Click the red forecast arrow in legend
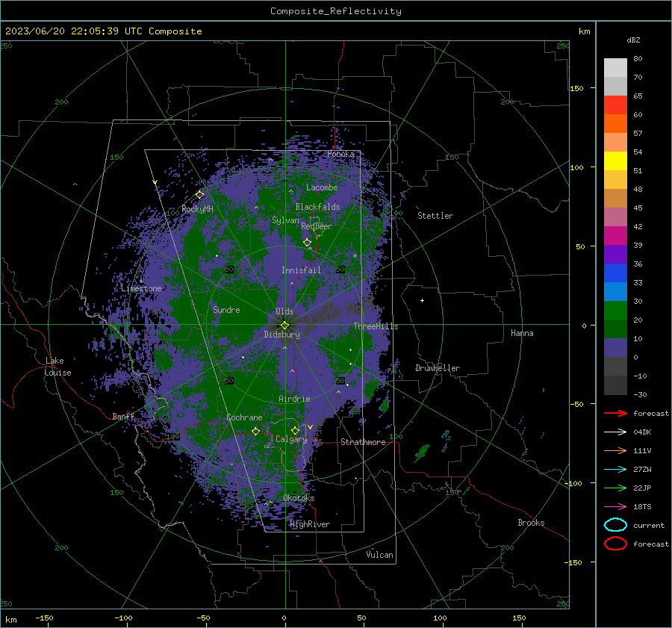This screenshot has height=628, width=672. coord(615,413)
